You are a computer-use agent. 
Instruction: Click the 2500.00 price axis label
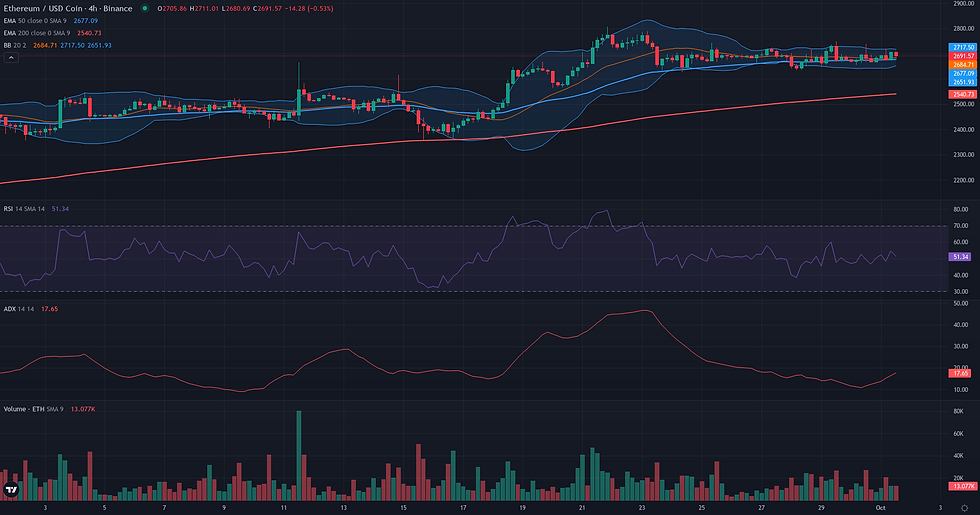tap(964, 104)
